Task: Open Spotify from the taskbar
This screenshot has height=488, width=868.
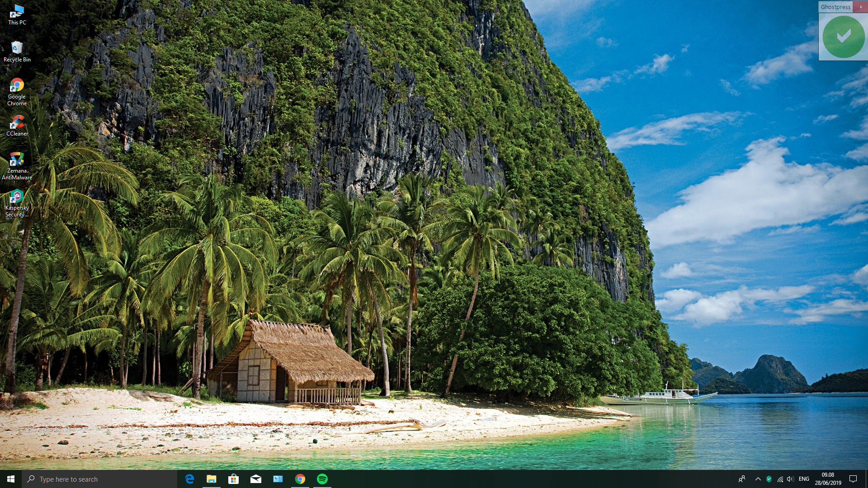Action: (322, 479)
